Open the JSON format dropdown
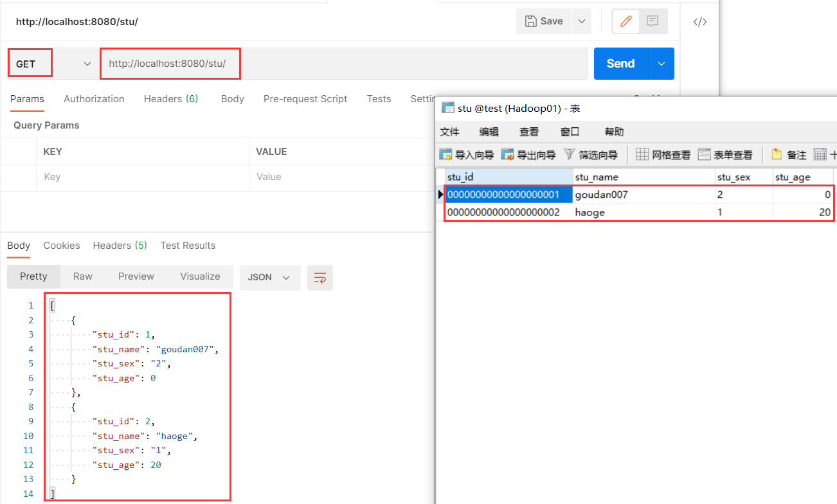The height and width of the screenshot is (504, 837). tap(270, 277)
